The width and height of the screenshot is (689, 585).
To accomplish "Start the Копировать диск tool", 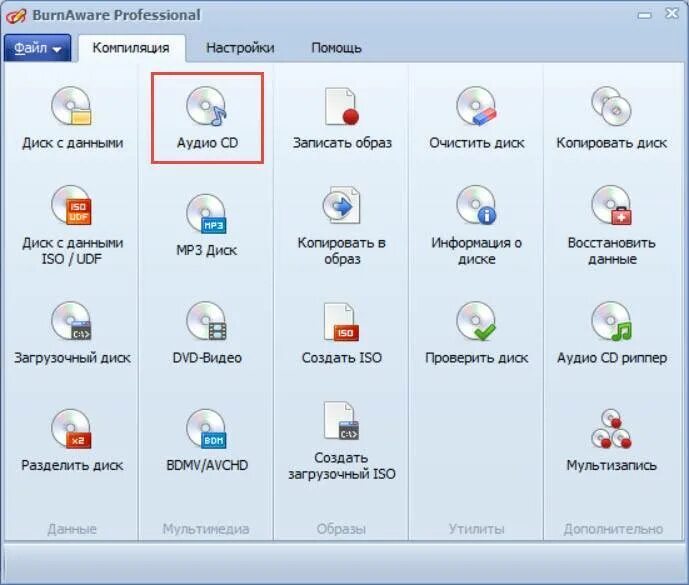I will [x=612, y=118].
